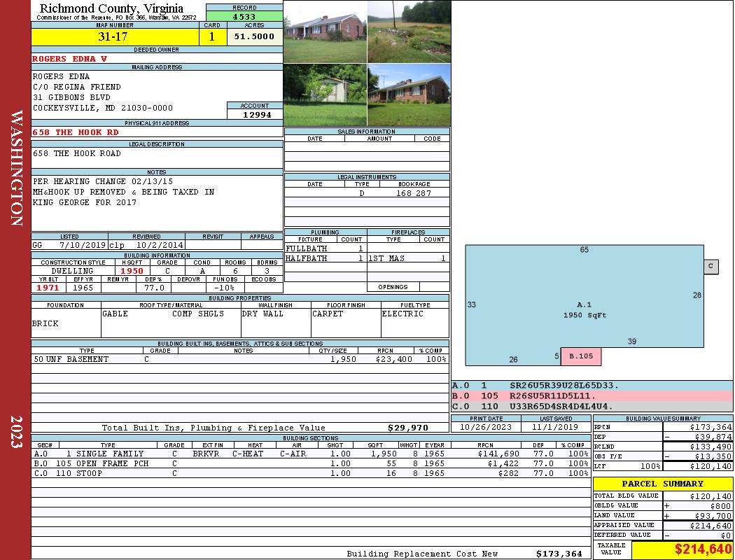
Task: Click the pink B.0 105 sketch legend row
Action: [x=591, y=395]
